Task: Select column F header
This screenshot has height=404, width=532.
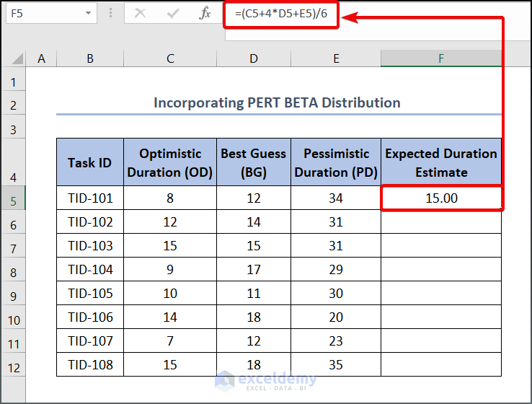Action: [x=440, y=58]
